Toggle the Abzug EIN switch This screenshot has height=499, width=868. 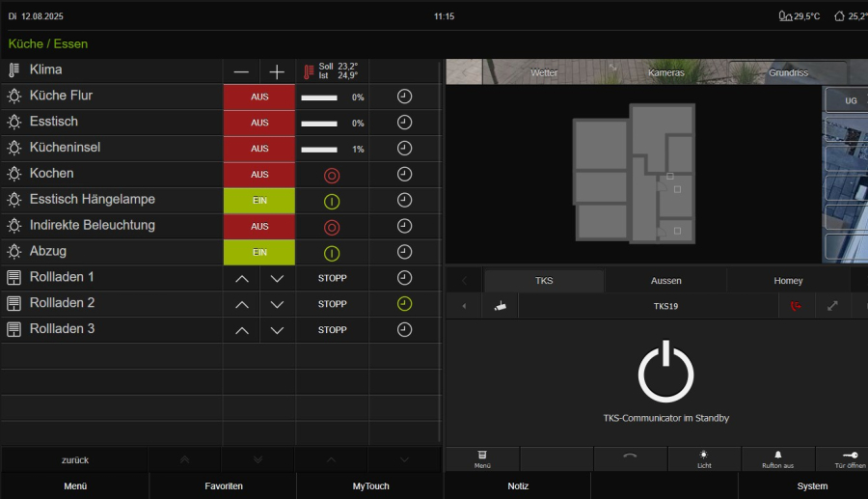[x=259, y=252]
